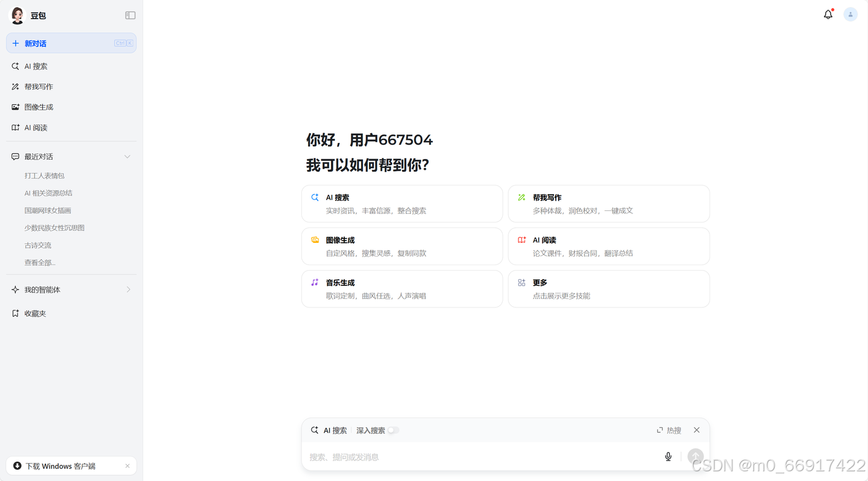Open the 打工人表情包 conversation

(x=45, y=176)
